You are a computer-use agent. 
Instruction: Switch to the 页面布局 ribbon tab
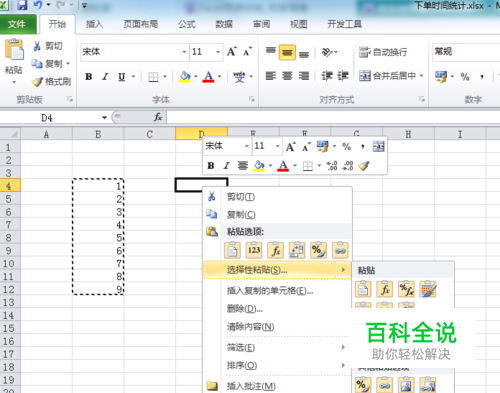click(141, 24)
